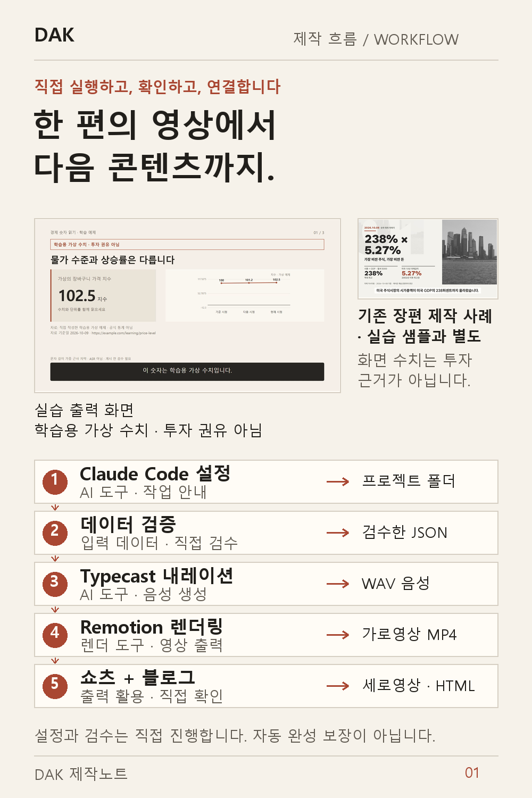Click the note '근거가 아닙니다.'
Viewport: 532px width, 798px height.
pyautogui.click(x=414, y=380)
